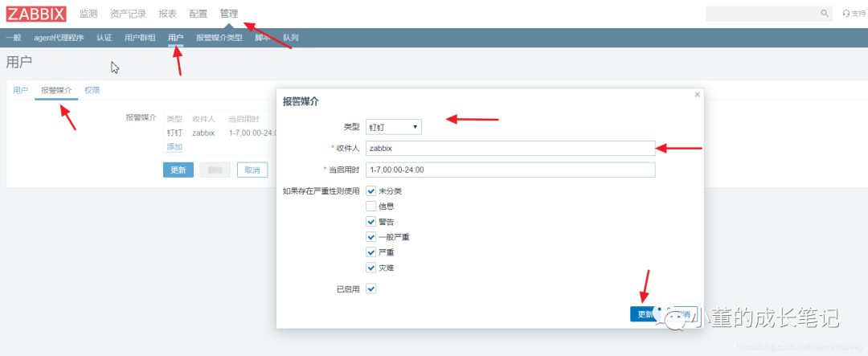Click the ZABBIX logo
This screenshot has height=356, width=868.
coord(36,14)
